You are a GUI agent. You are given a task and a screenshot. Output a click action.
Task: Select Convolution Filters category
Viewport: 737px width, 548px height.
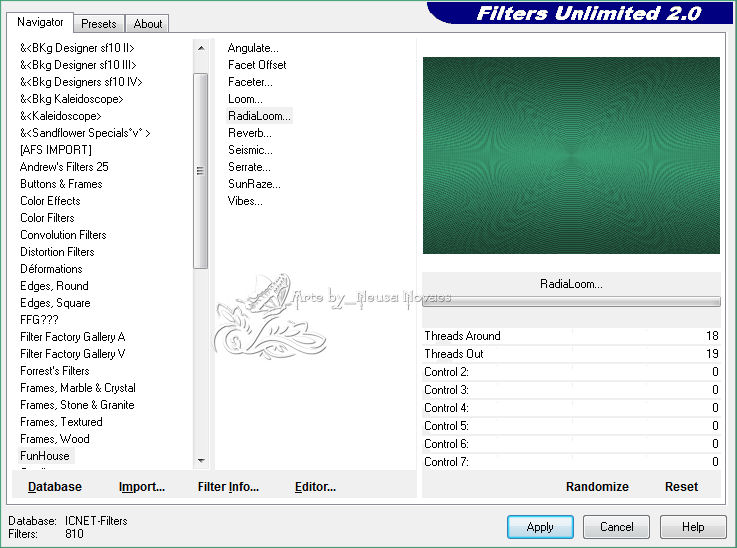[x=63, y=235]
